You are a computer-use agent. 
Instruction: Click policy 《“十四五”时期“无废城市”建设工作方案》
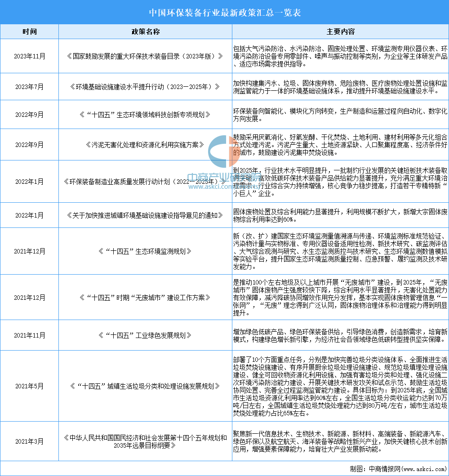(x=145, y=298)
